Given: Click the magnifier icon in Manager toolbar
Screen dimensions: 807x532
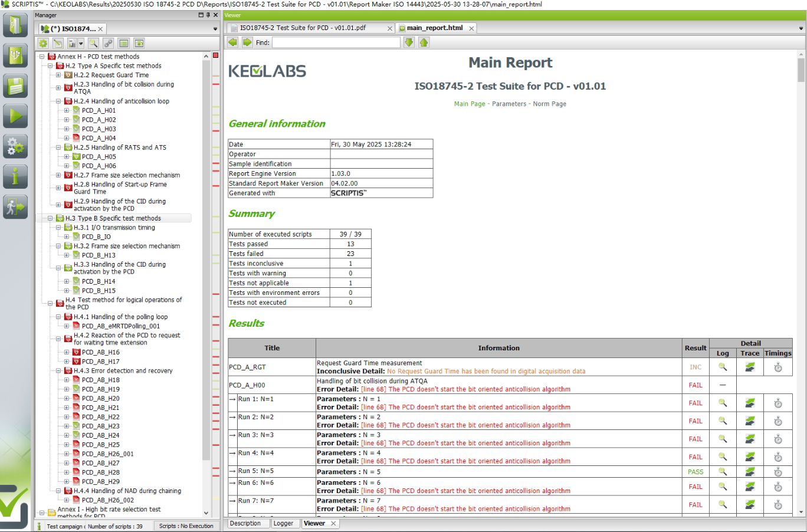Looking at the screenshot, I should [x=93, y=43].
